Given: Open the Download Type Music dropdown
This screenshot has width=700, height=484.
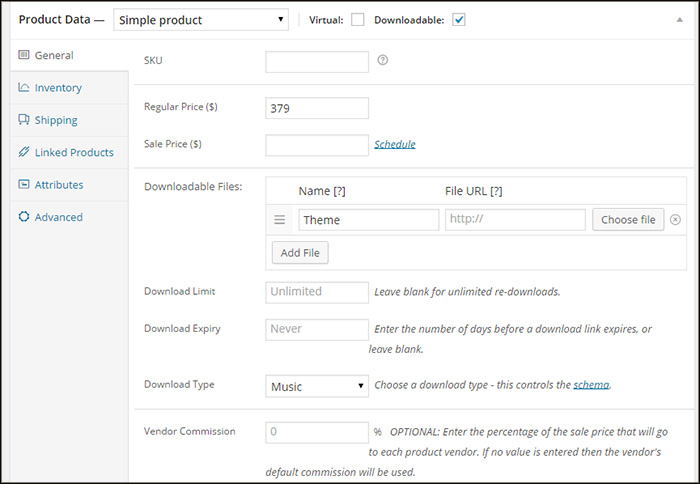Looking at the screenshot, I should [317, 386].
